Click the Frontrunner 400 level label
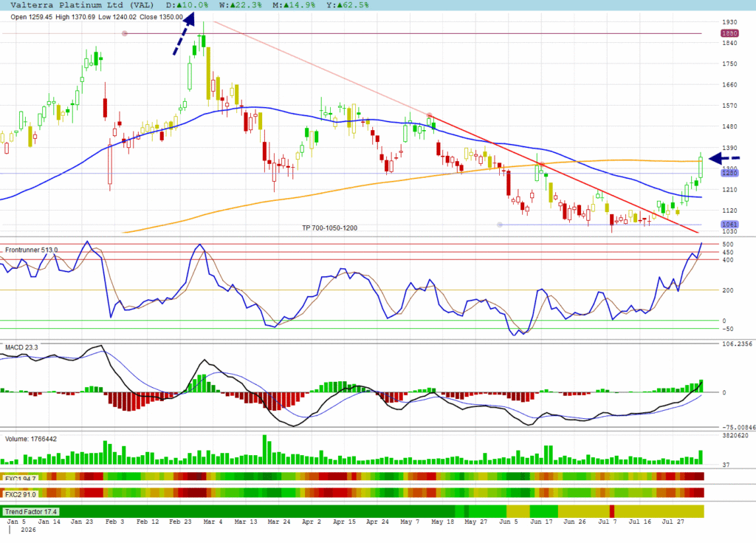Screen dimensions: 756x543 (727, 260)
